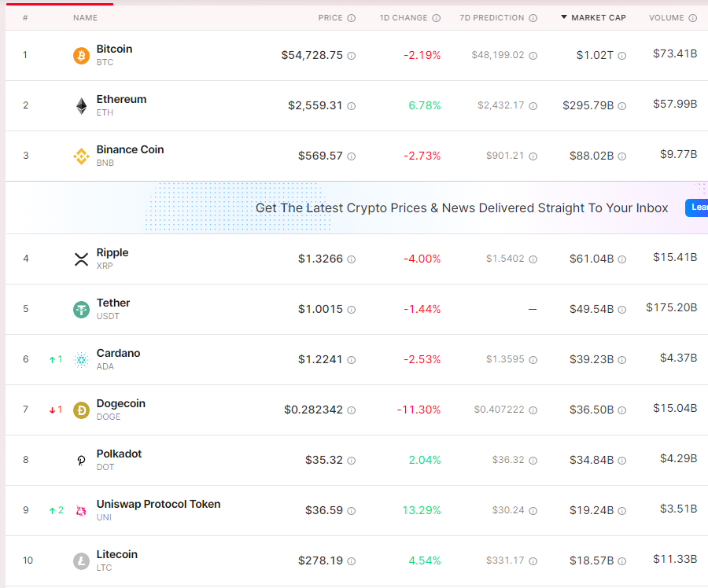This screenshot has height=588, width=708.
Task: Click info icon next to Cardano prediction $1.3595
Action: 533,360
